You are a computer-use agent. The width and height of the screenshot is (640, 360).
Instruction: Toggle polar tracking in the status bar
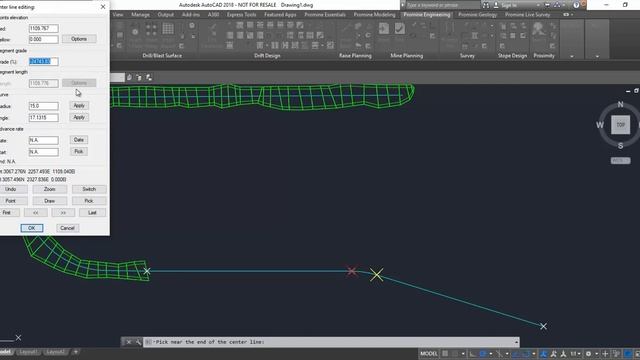(483, 353)
